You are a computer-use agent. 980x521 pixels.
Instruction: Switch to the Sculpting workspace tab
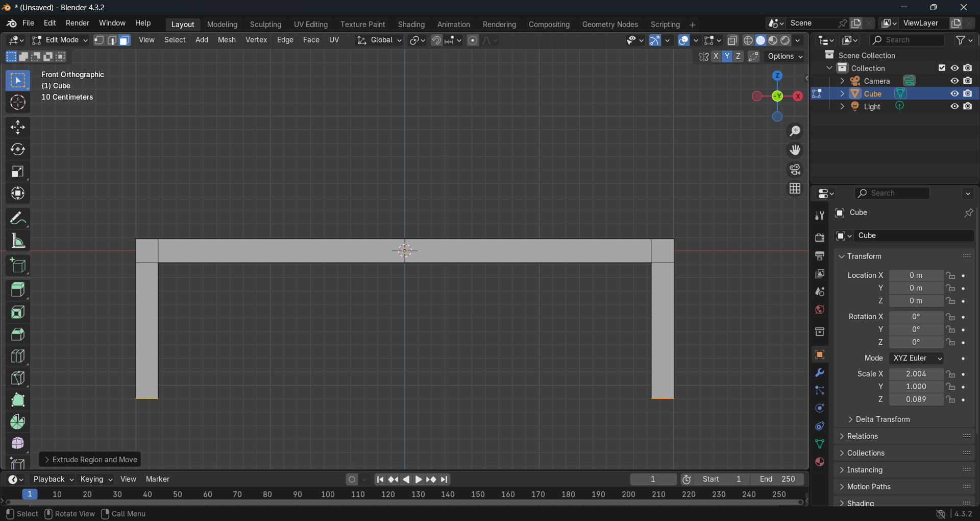(x=265, y=25)
